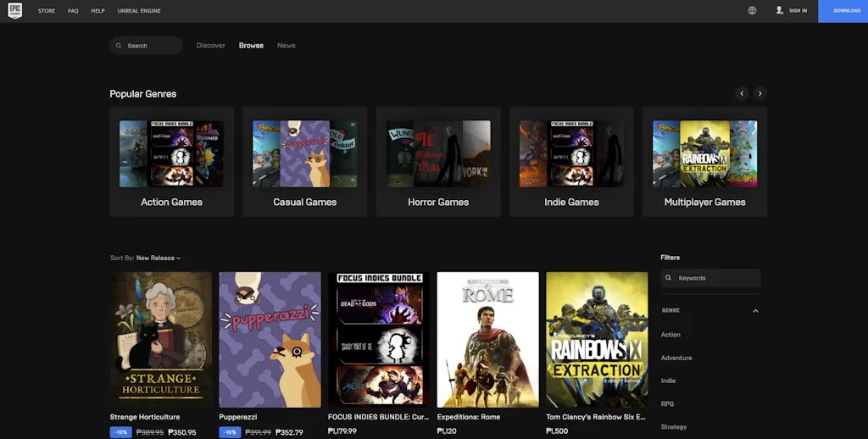This screenshot has height=439, width=868.
Task: Open the Store menu
Action: (47, 10)
